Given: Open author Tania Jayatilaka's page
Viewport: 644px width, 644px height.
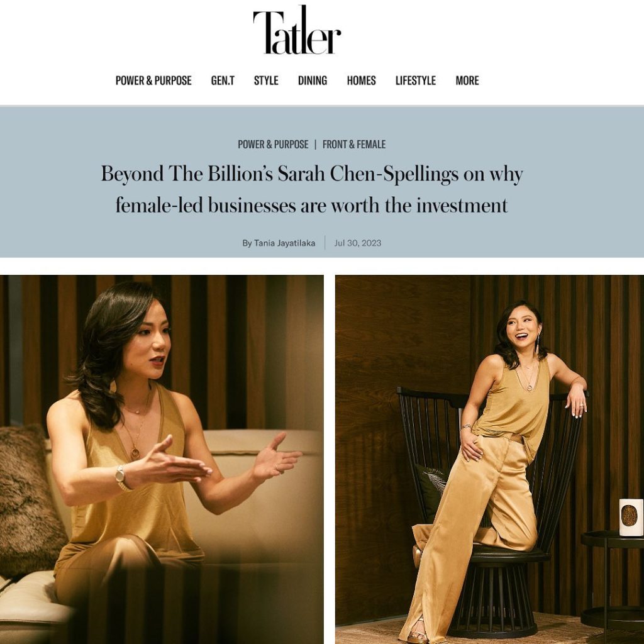Looking at the screenshot, I should (279, 243).
